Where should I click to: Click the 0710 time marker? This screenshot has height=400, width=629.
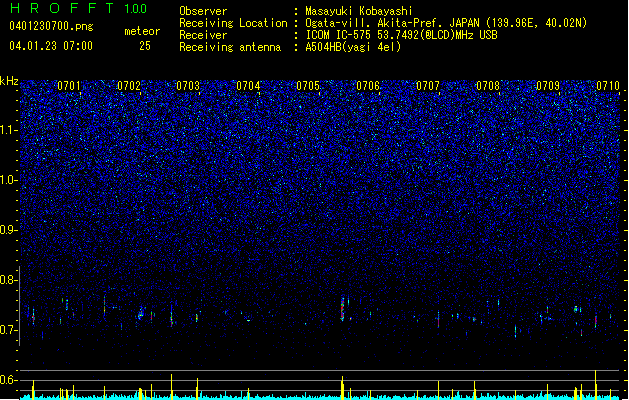click(608, 86)
